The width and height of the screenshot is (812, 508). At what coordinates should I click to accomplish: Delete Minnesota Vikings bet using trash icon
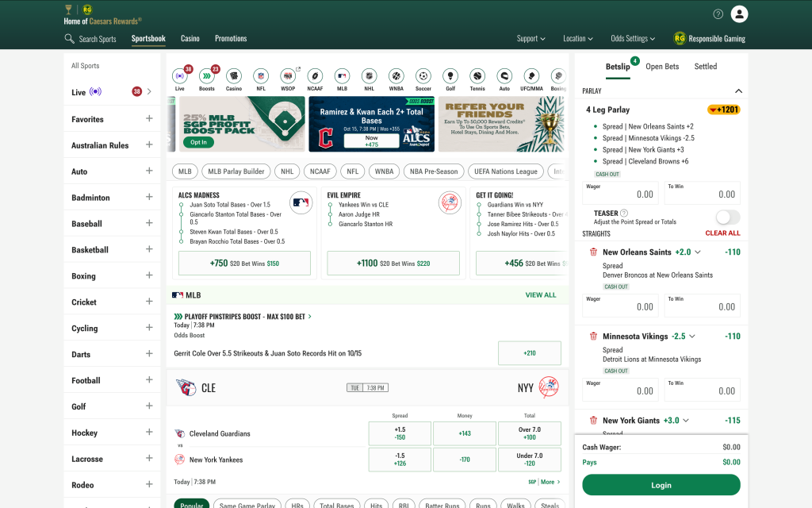(592, 336)
